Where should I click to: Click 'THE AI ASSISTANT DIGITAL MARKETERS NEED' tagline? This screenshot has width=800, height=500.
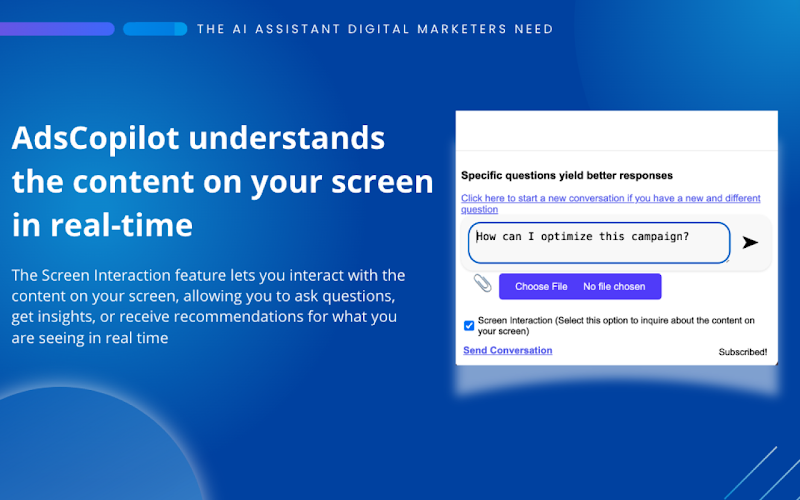pos(375,29)
